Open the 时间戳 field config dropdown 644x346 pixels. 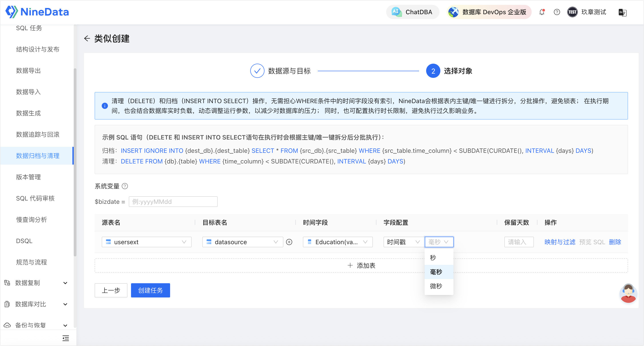pos(403,242)
